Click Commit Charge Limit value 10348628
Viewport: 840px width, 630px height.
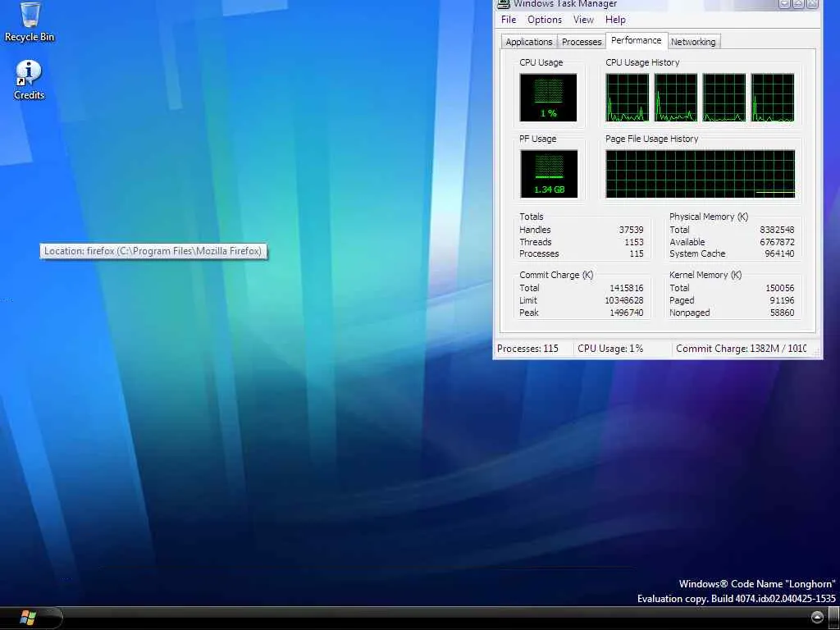coord(624,300)
